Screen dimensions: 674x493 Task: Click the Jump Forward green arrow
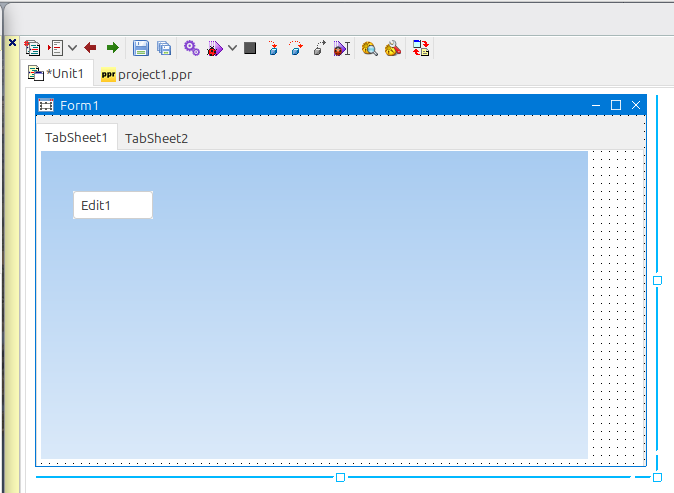click(x=112, y=48)
